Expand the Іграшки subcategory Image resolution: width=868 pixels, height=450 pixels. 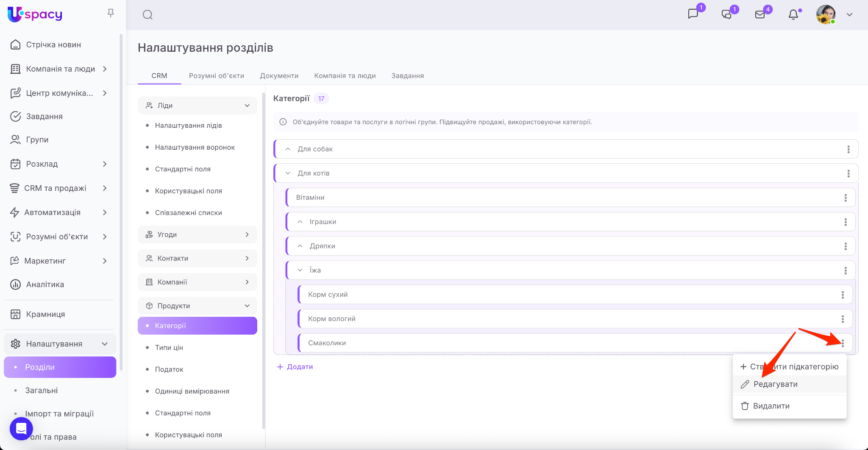(300, 222)
